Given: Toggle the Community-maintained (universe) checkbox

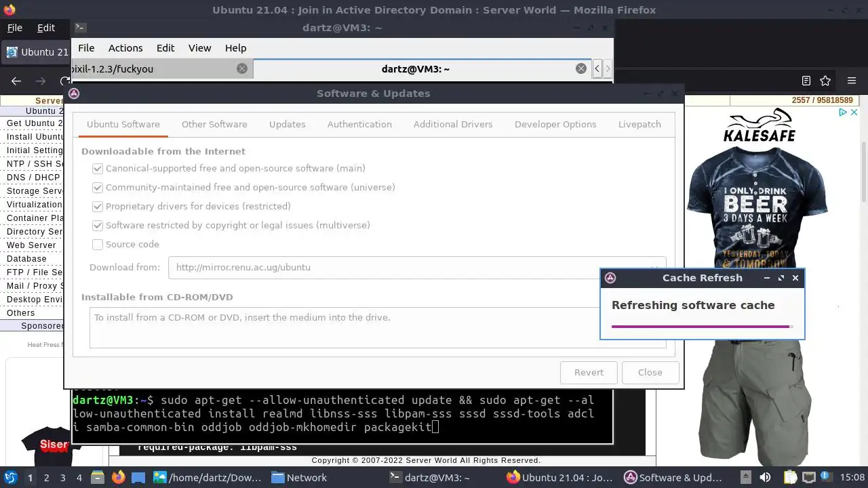Looking at the screenshot, I should point(98,187).
